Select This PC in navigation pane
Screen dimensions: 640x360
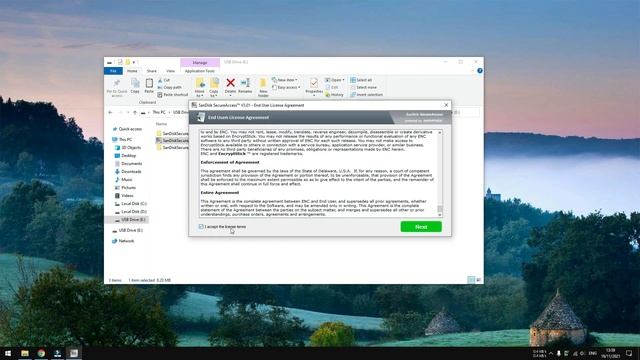click(x=122, y=140)
